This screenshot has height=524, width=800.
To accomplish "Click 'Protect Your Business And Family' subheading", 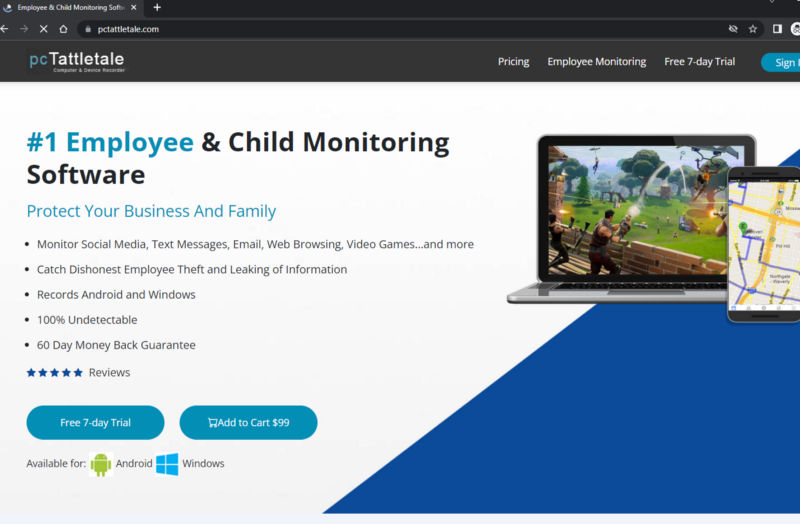I will point(151,211).
